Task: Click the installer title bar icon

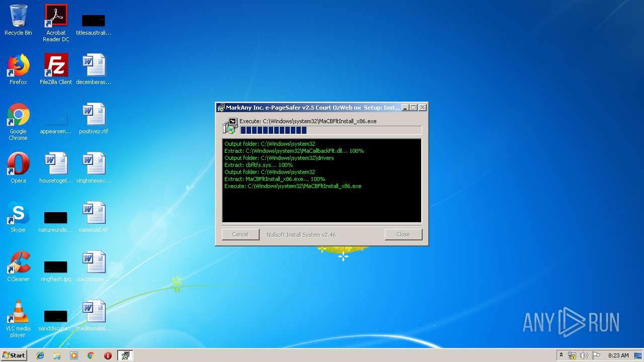Action: click(x=221, y=108)
